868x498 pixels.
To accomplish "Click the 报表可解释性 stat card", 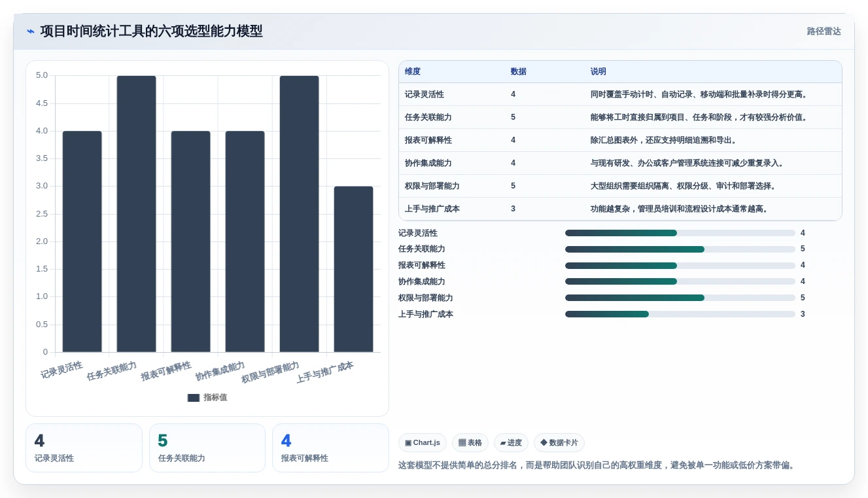I will 330,448.
